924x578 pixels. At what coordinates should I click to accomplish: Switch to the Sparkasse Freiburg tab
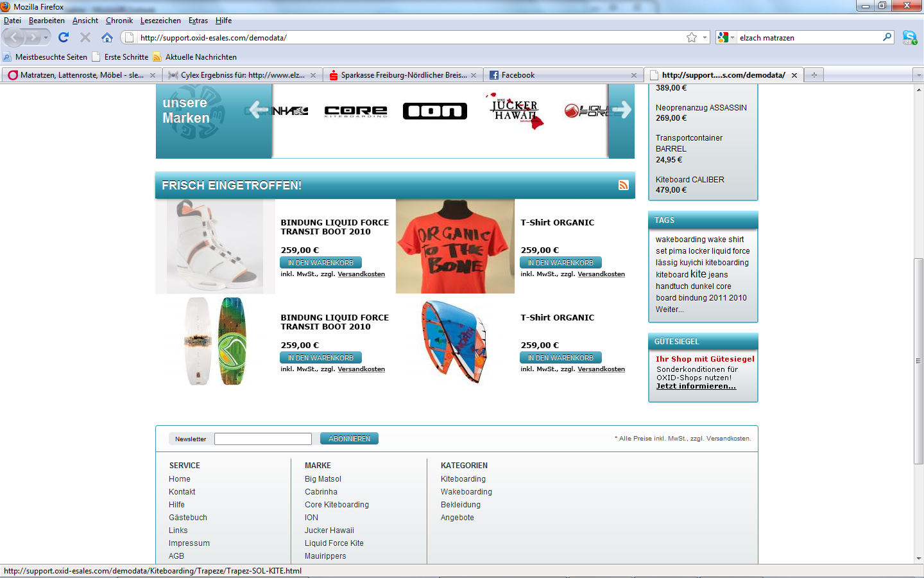[x=403, y=75]
